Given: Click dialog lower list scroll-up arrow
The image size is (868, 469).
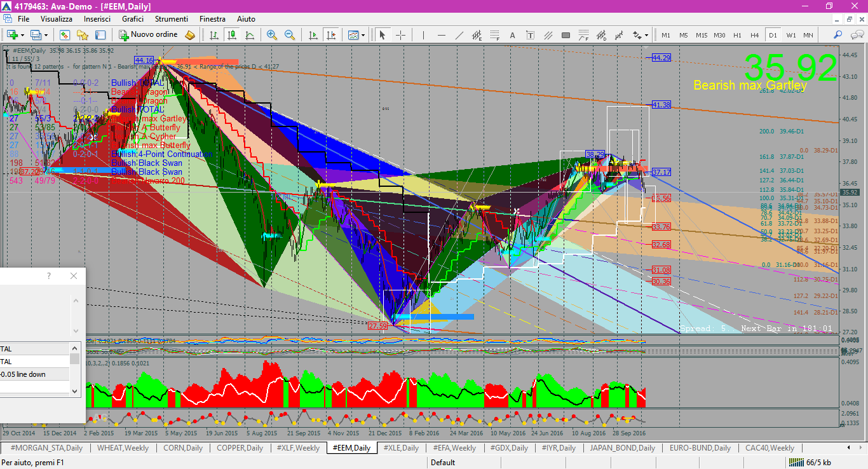Looking at the screenshot, I should pos(75,348).
